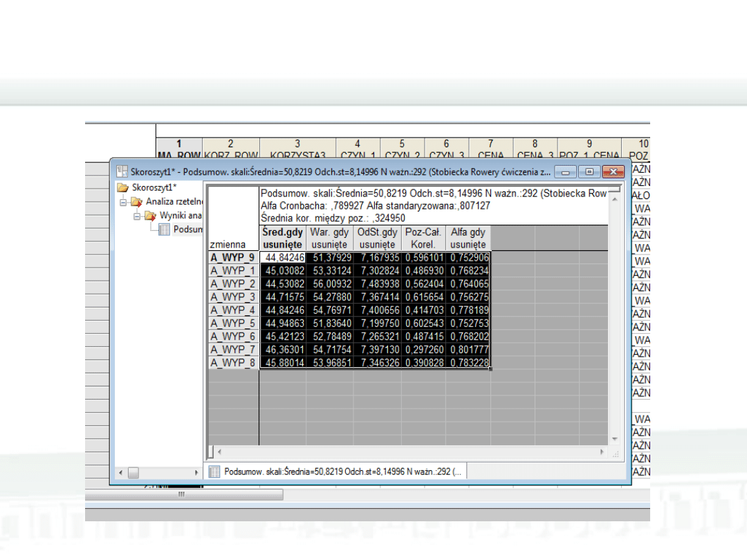747x560 pixels.
Task: Click the spreadsheet icon on the bottom tab
Action: coord(214,472)
